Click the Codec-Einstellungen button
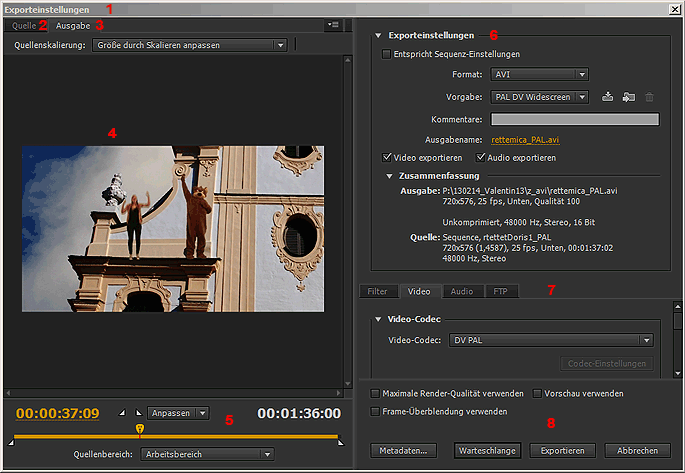Screen dimensions: 685x473 pos(607,363)
